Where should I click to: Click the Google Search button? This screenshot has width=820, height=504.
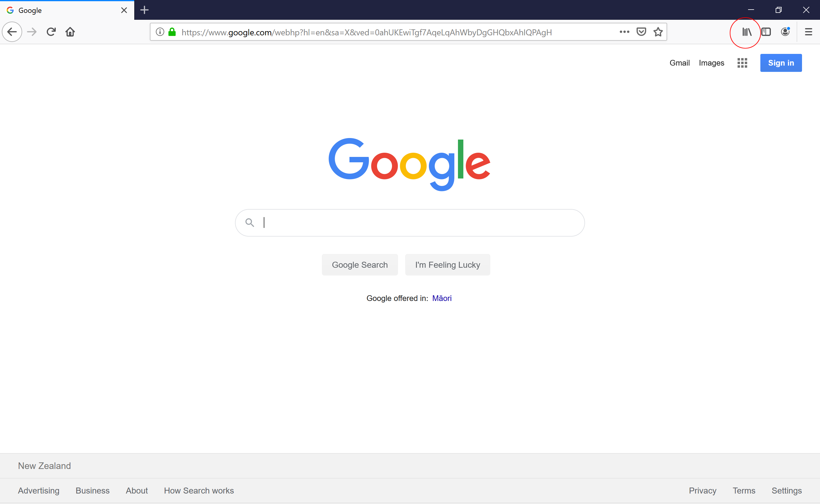(x=359, y=265)
